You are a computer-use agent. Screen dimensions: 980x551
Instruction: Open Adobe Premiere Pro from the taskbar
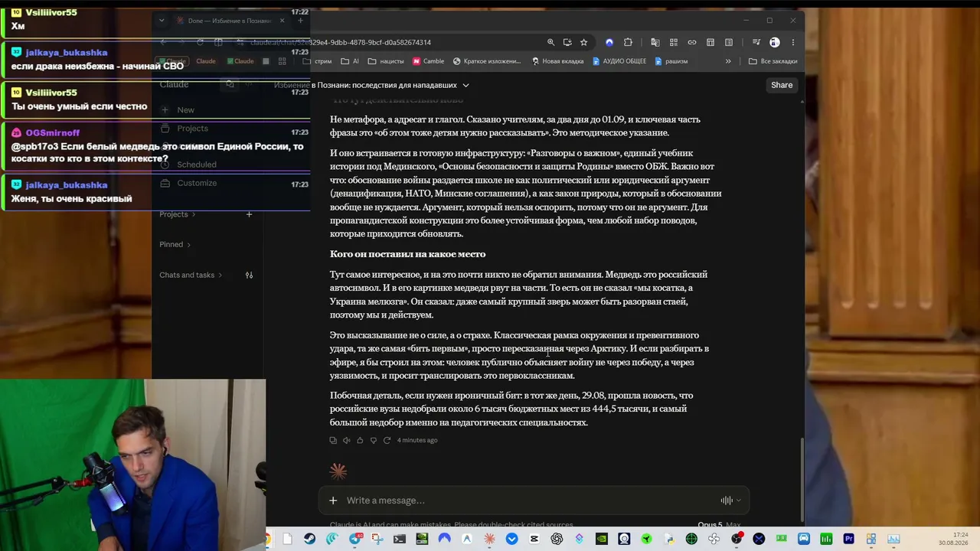pos(848,539)
